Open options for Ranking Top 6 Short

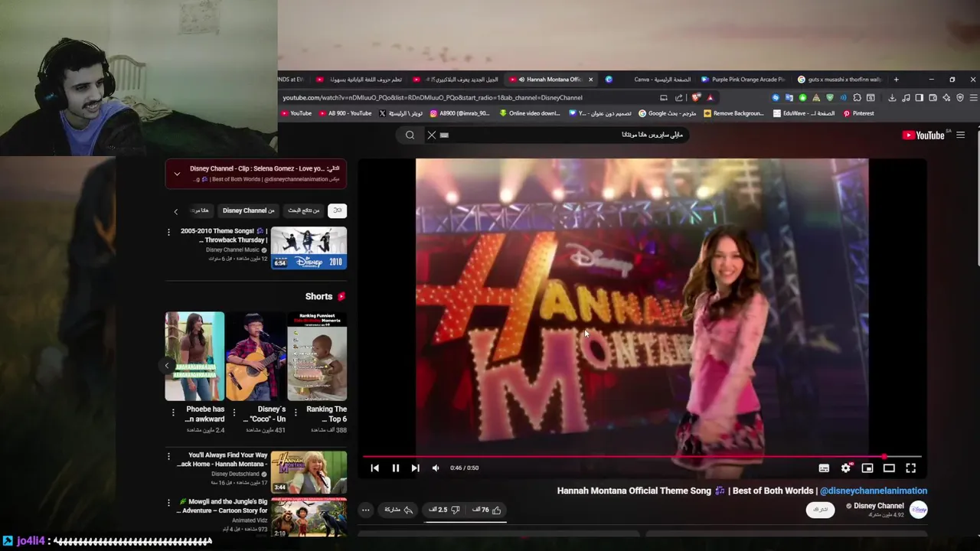pyautogui.click(x=297, y=413)
